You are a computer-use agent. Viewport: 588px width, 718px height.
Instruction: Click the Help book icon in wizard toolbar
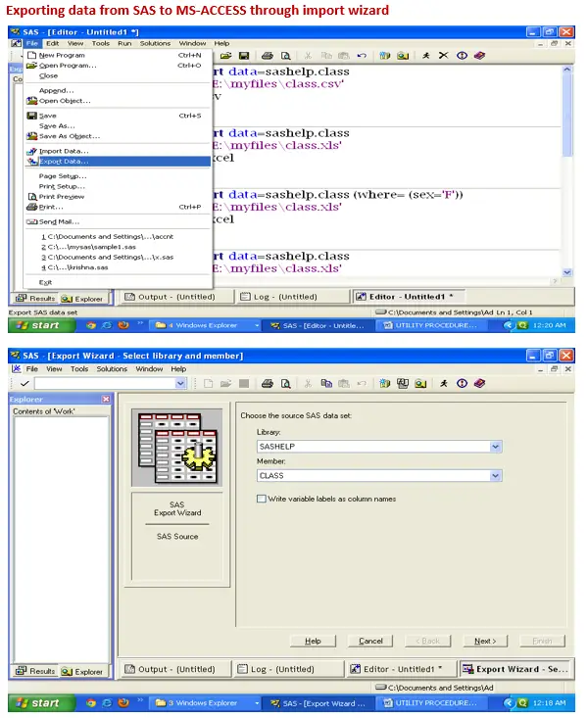pos(478,384)
